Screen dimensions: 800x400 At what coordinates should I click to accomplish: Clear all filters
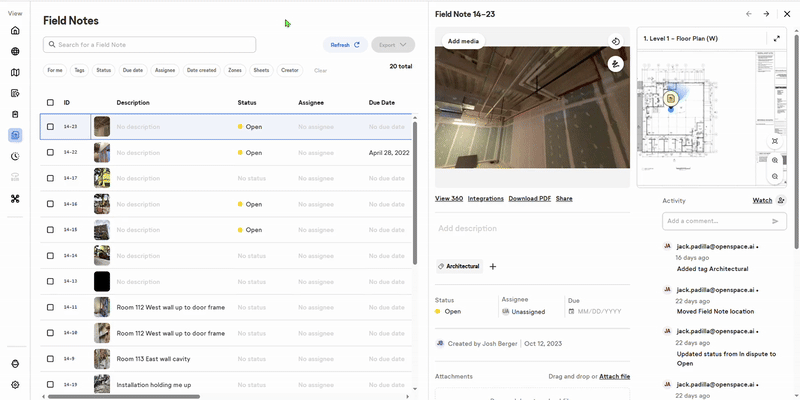(320, 70)
